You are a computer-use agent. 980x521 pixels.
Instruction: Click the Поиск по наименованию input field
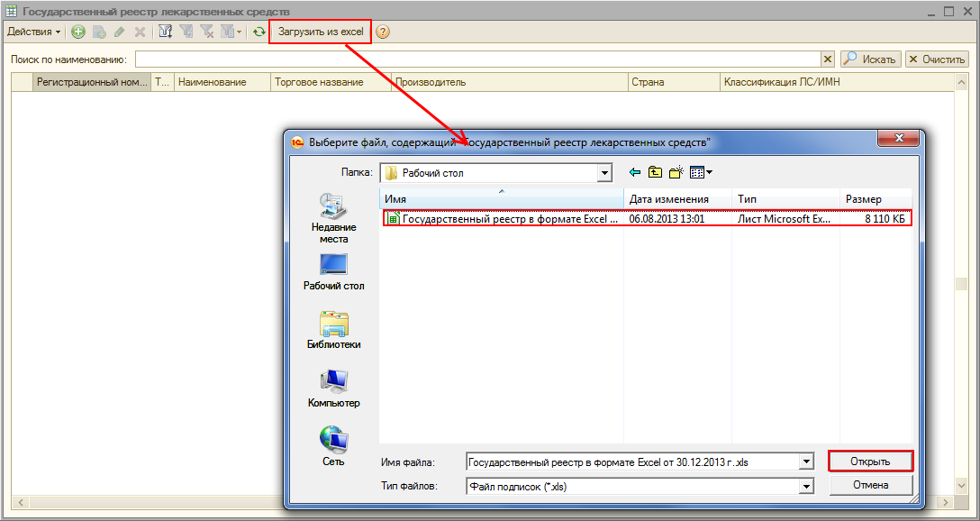[x=477, y=59]
